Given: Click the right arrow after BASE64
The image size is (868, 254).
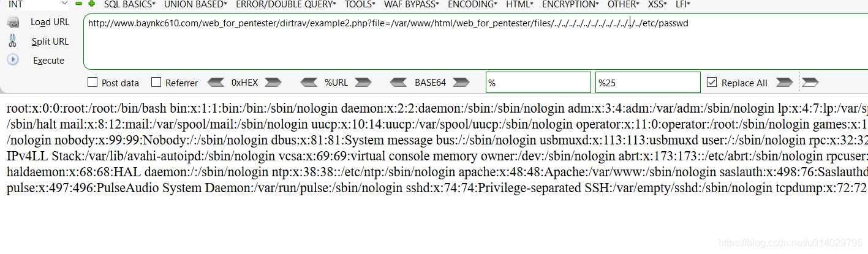Looking at the screenshot, I should pos(461,82).
